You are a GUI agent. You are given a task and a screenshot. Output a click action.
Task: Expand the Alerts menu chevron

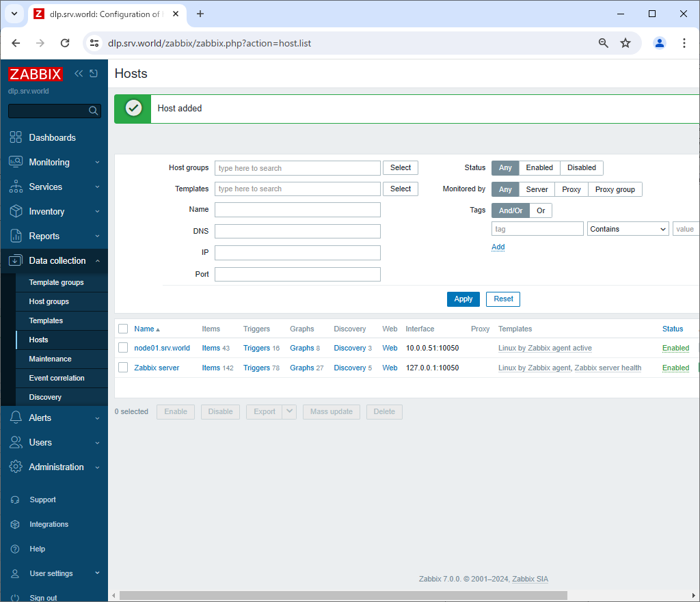tap(97, 418)
